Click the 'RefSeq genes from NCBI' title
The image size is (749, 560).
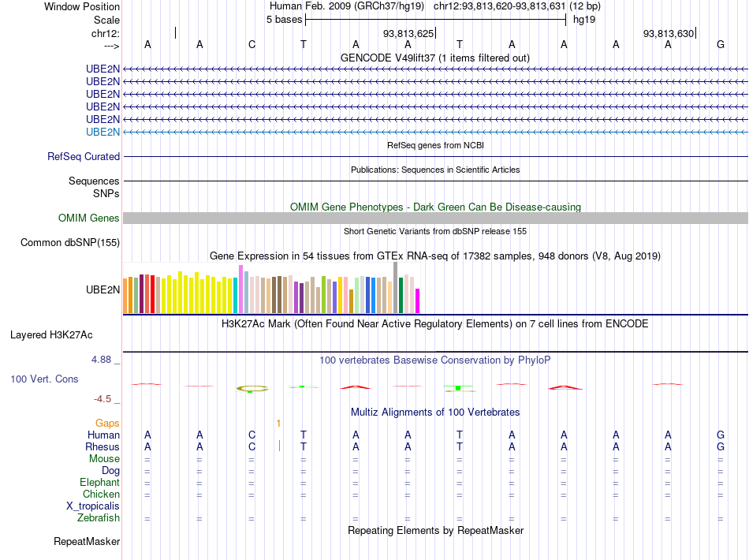pos(435,145)
